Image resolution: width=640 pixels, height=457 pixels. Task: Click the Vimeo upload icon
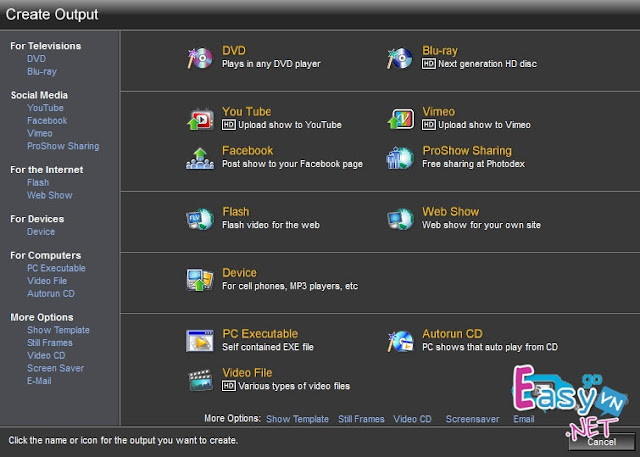tap(400, 119)
